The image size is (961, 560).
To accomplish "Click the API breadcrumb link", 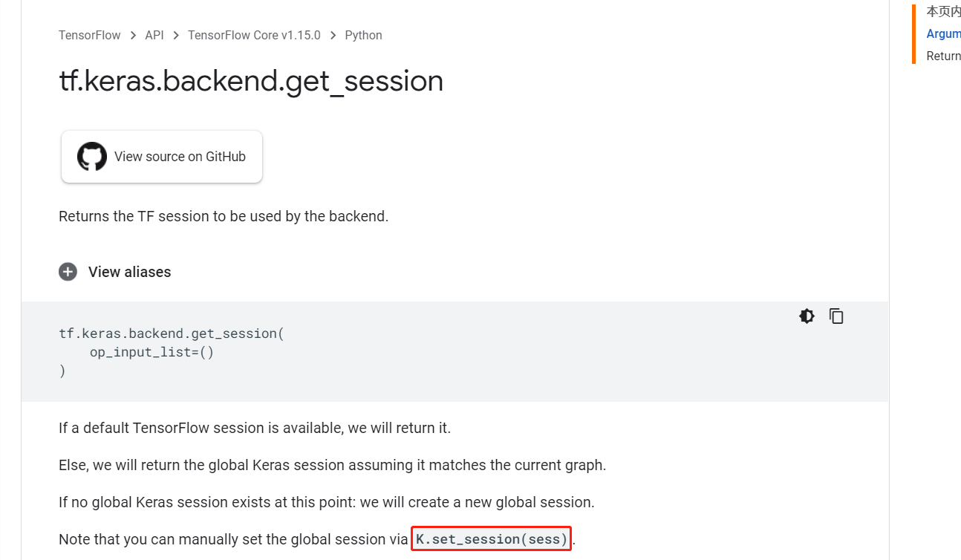I will point(154,35).
